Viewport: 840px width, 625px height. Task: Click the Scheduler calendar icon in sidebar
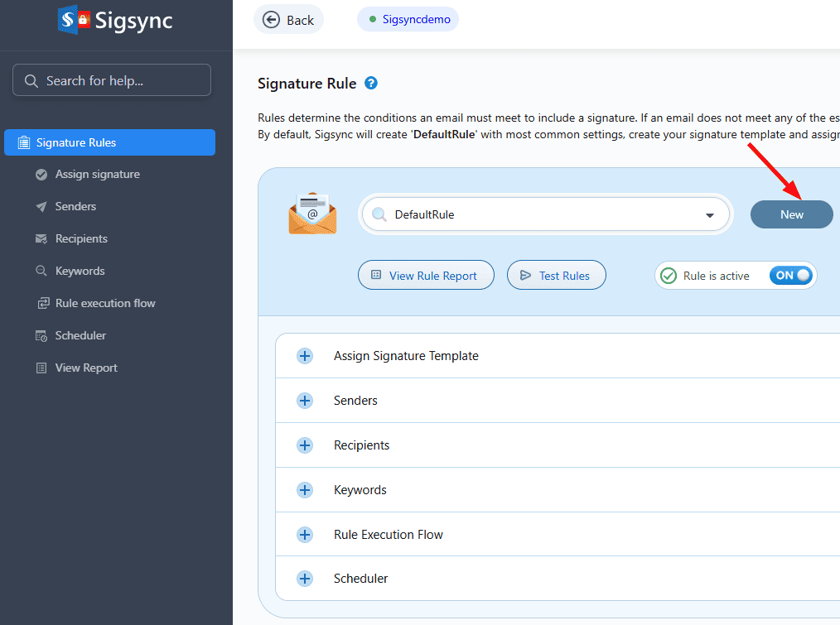[41, 336]
